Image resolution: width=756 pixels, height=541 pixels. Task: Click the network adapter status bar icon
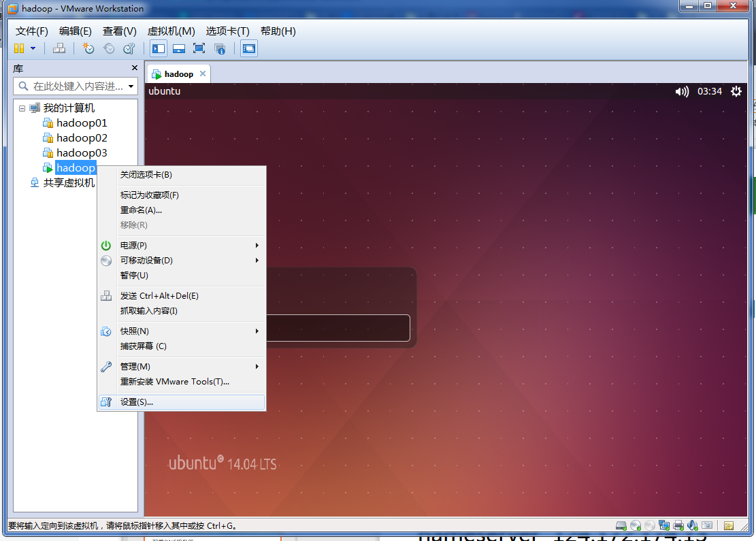[x=664, y=525]
